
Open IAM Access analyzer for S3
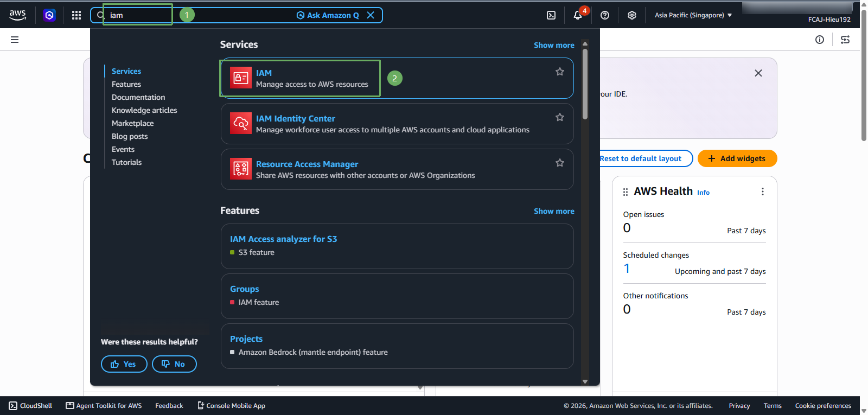coord(283,239)
